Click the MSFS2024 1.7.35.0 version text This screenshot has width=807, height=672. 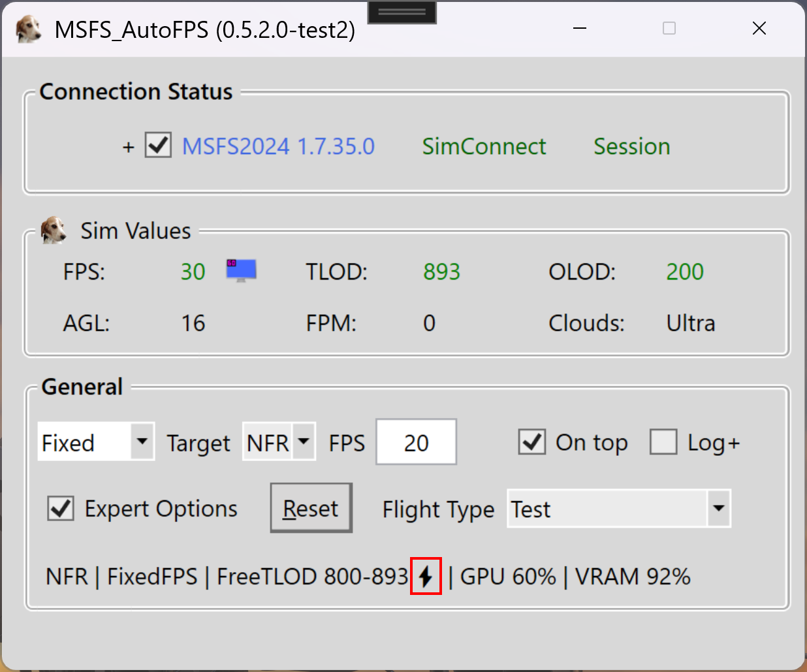pyautogui.click(x=279, y=146)
